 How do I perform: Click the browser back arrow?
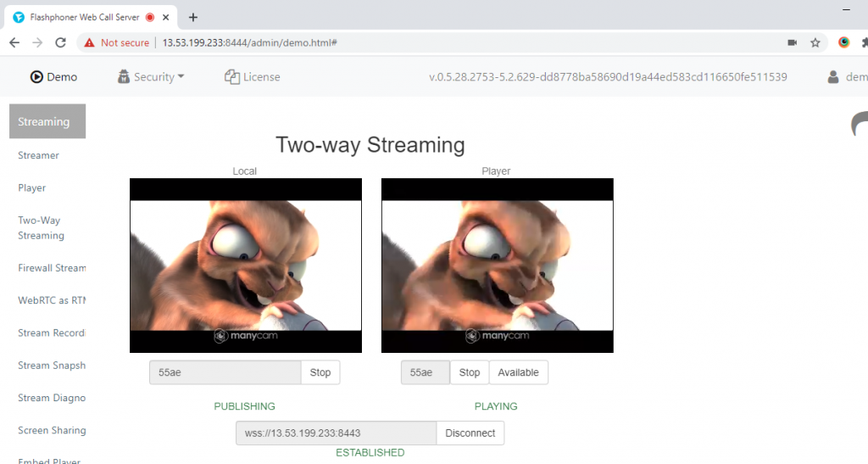tap(14, 42)
